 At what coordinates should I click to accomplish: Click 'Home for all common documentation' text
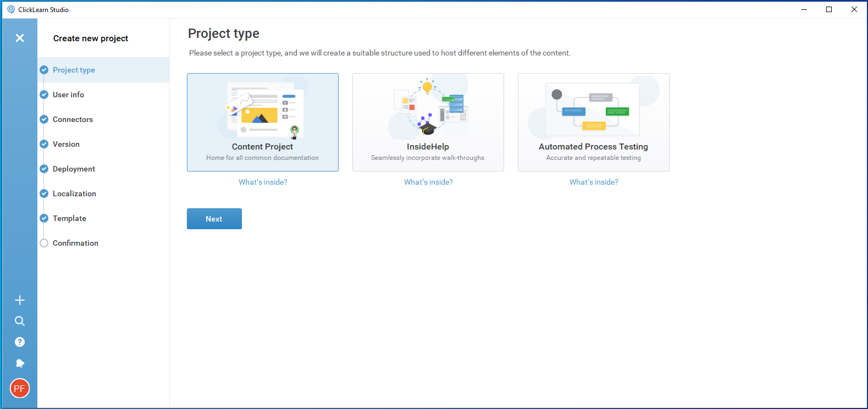click(263, 158)
